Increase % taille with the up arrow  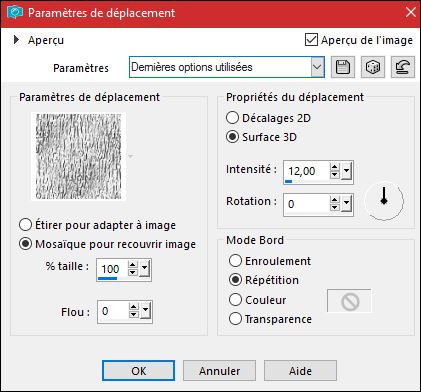(133, 265)
